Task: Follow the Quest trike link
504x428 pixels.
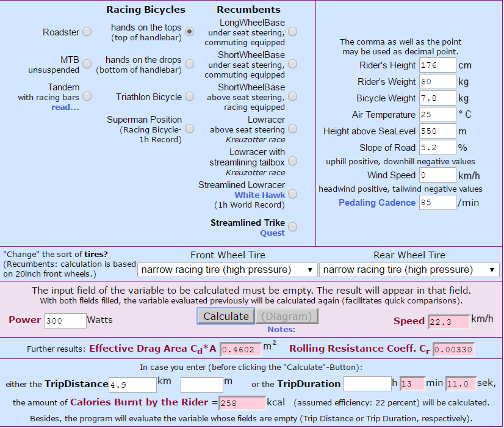Action: [272, 233]
